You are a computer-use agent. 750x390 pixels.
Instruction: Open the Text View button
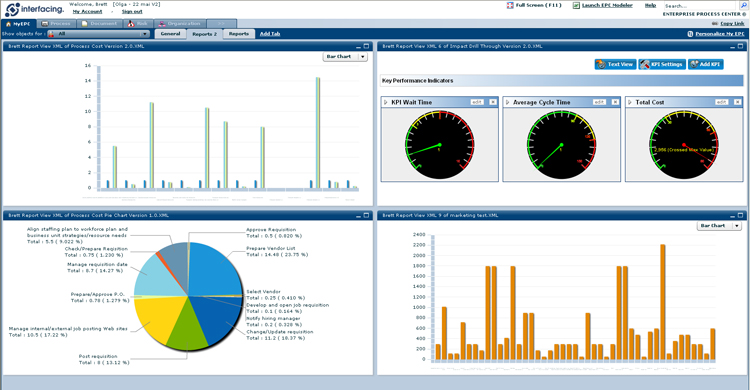coord(615,64)
